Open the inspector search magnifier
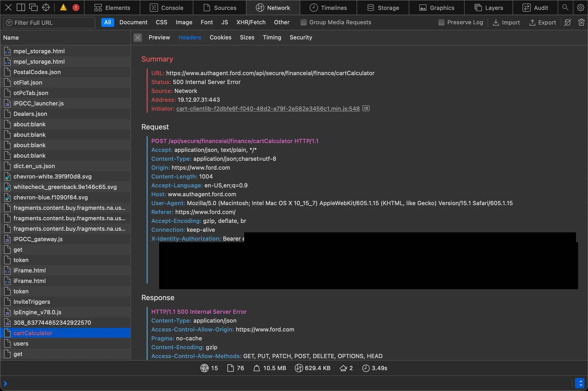Screen dimensions: 588x391 click(x=565, y=8)
